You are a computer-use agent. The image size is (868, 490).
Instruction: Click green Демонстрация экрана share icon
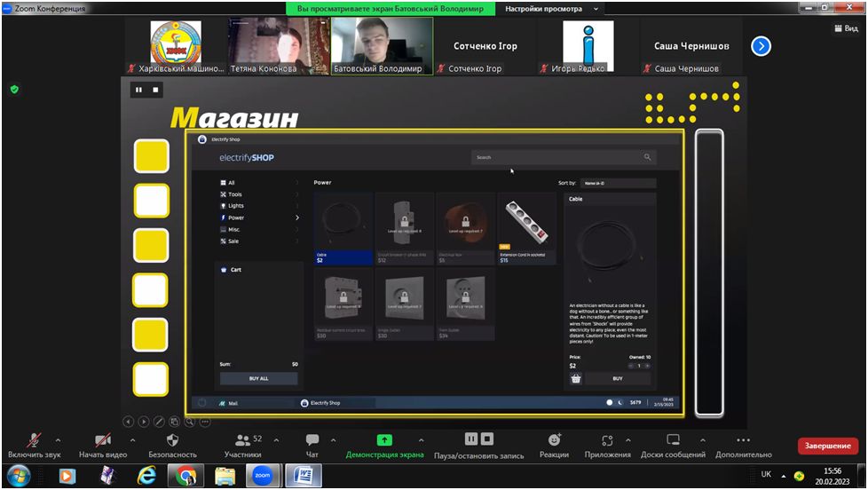coord(384,440)
